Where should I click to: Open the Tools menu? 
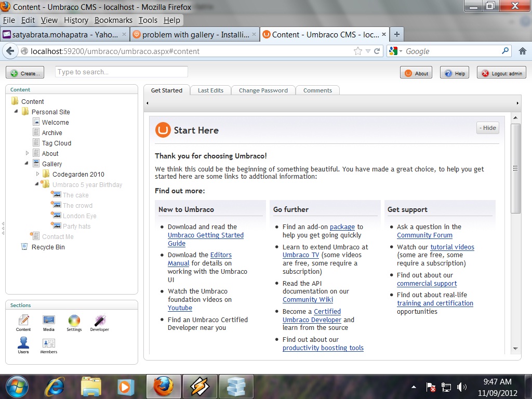pyautogui.click(x=148, y=20)
